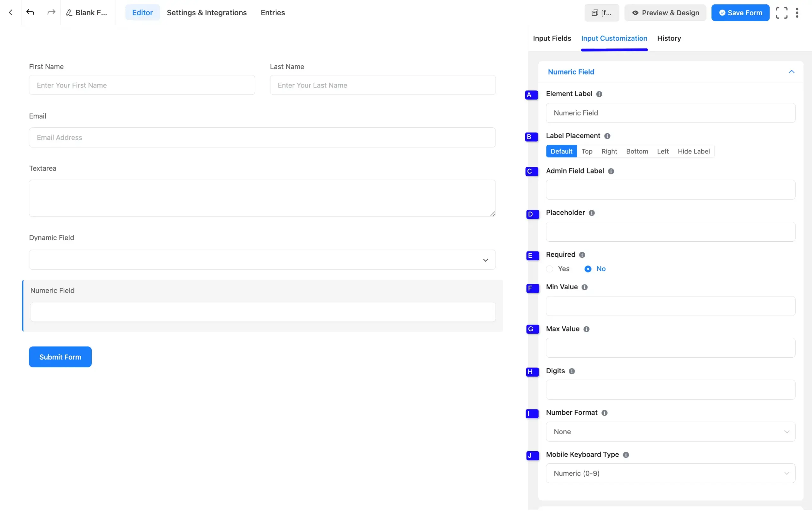Screen dimensions: 812x515
Task: Switch to the Input Fields tab
Action: pos(552,38)
